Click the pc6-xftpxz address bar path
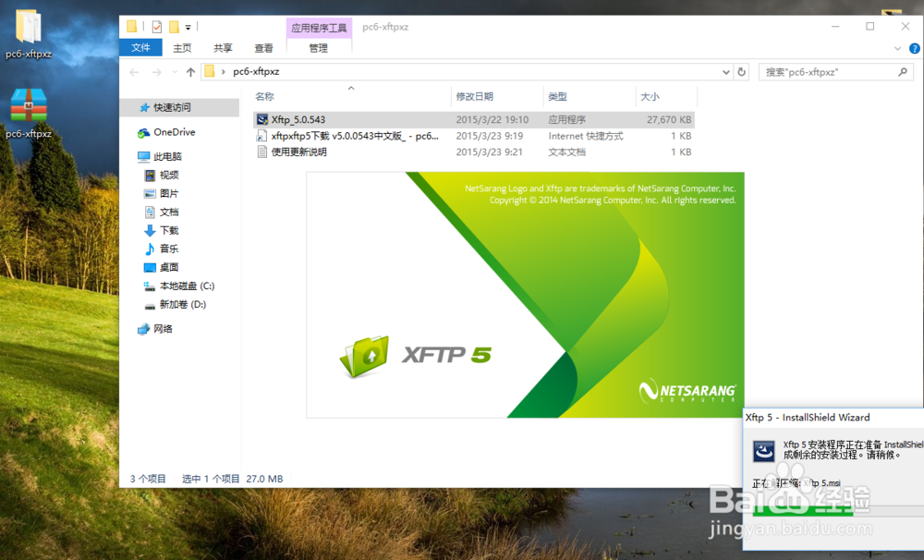 pyautogui.click(x=256, y=71)
